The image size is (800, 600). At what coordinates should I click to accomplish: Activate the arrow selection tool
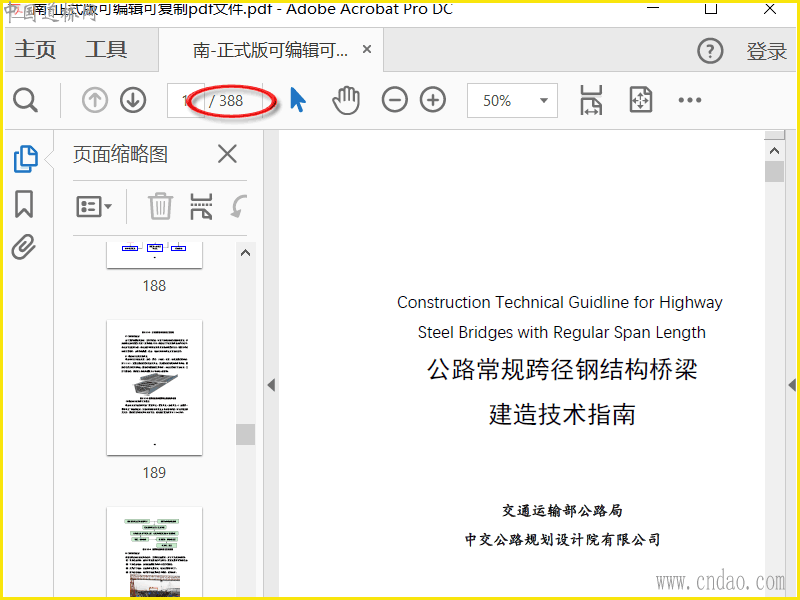tap(298, 100)
